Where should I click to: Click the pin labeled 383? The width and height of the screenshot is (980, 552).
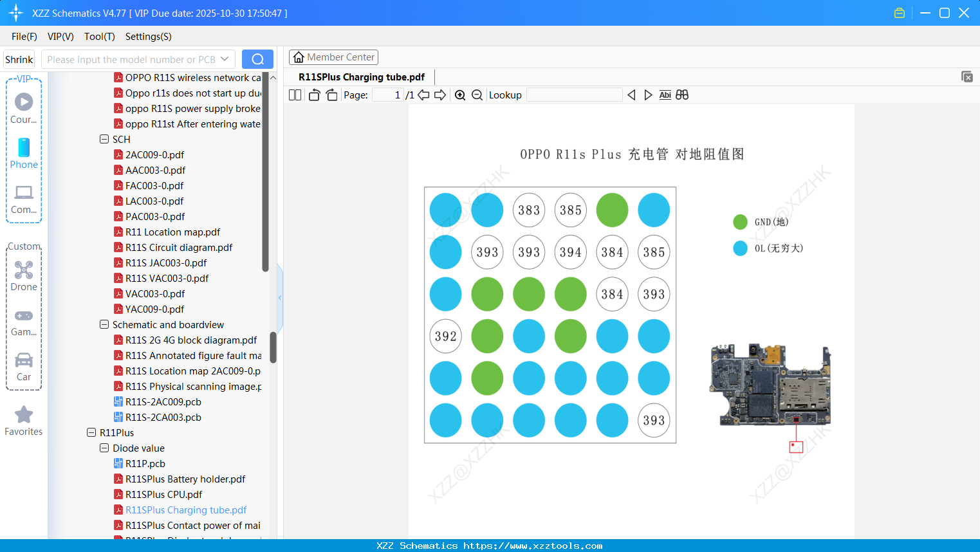pyautogui.click(x=529, y=210)
